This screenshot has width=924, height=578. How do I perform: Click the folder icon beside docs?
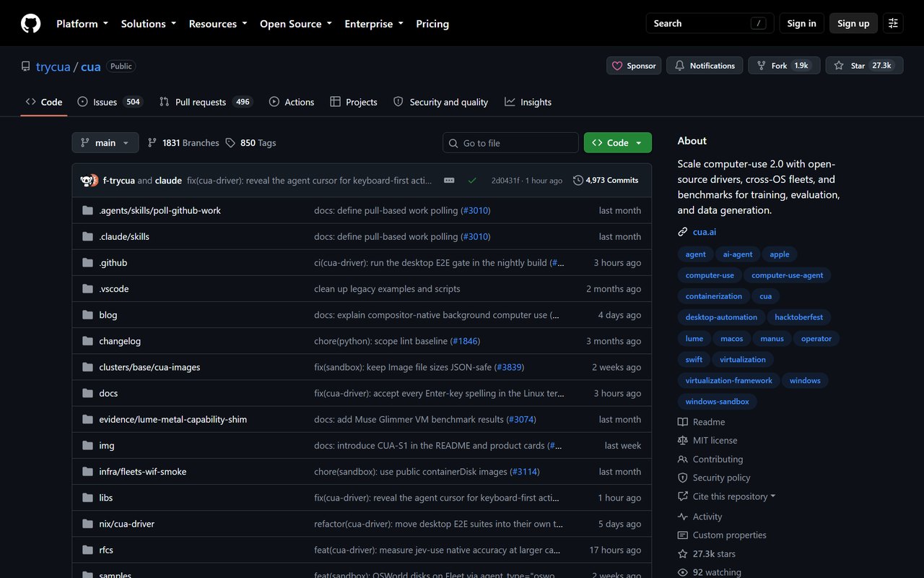(x=88, y=393)
